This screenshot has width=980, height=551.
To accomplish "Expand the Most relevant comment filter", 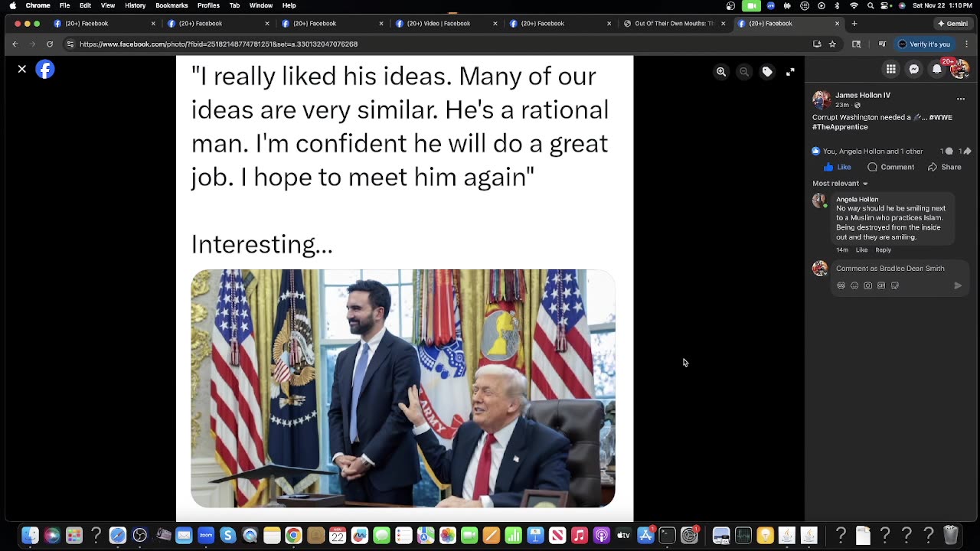I will [840, 183].
